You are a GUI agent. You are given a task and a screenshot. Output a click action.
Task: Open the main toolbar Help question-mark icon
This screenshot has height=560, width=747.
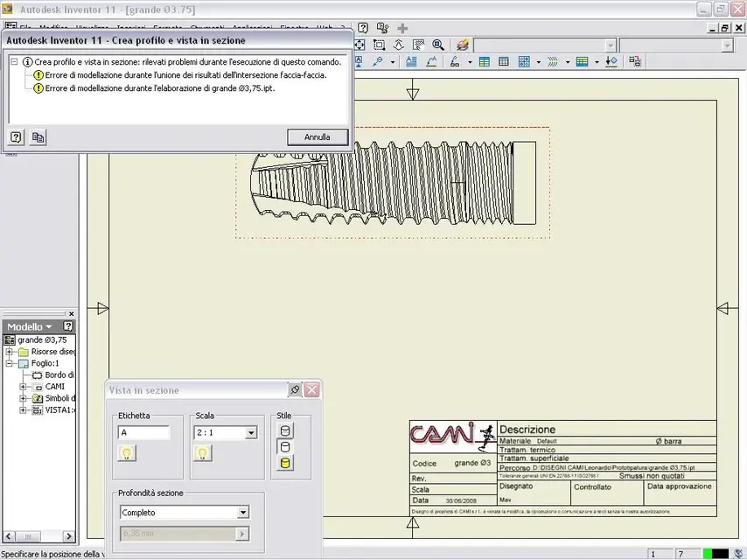pyautogui.click(x=362, y=28)
